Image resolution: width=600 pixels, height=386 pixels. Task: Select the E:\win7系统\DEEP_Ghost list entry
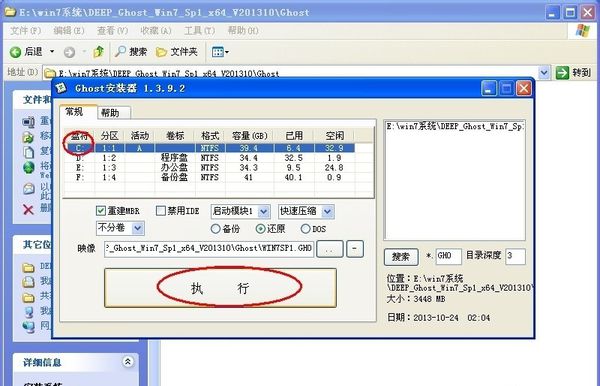455,126
